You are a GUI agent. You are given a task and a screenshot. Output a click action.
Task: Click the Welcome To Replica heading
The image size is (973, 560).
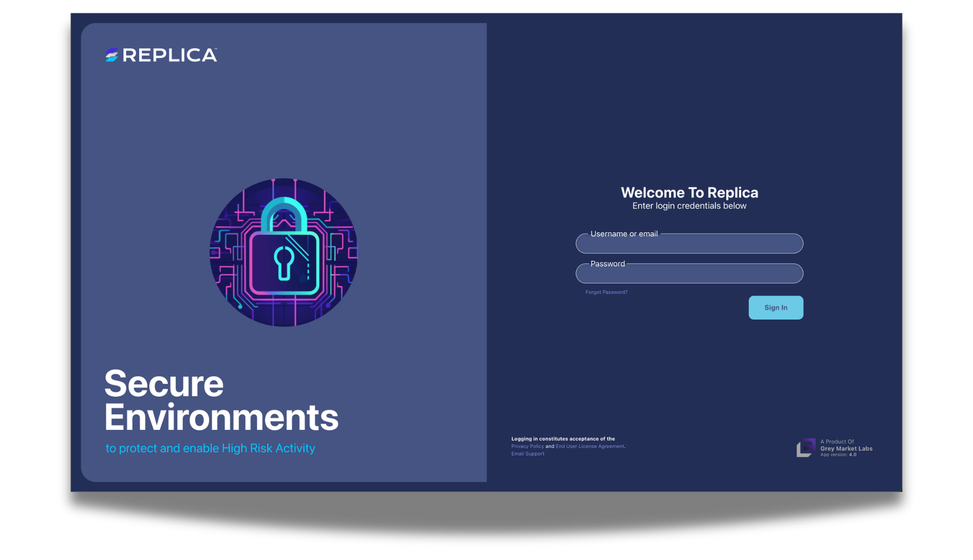(689, 192)
